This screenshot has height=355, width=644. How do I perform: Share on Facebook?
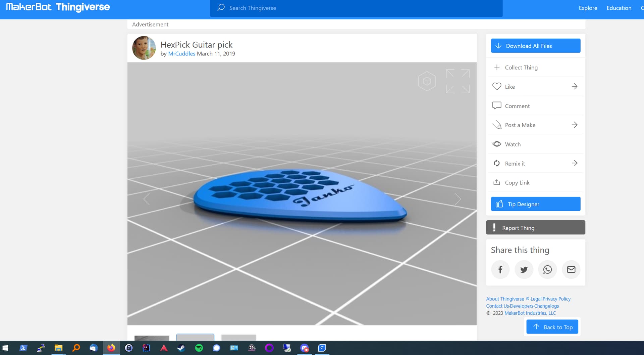point(500,269)
